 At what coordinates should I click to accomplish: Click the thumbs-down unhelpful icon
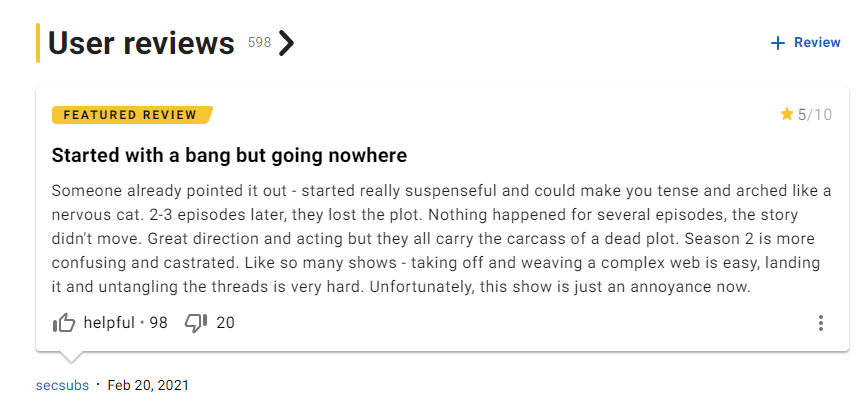pos(196,322)
